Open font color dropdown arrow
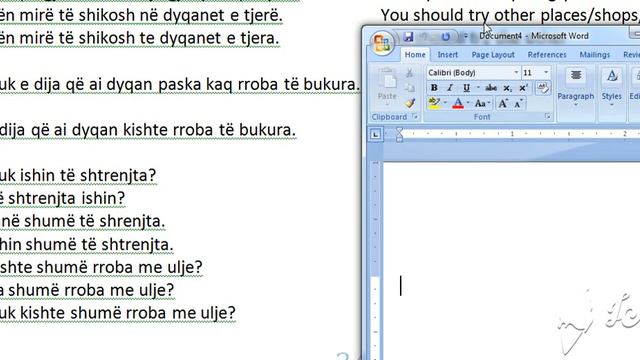This screenshot has width=640, height=360. coord(468,103)
